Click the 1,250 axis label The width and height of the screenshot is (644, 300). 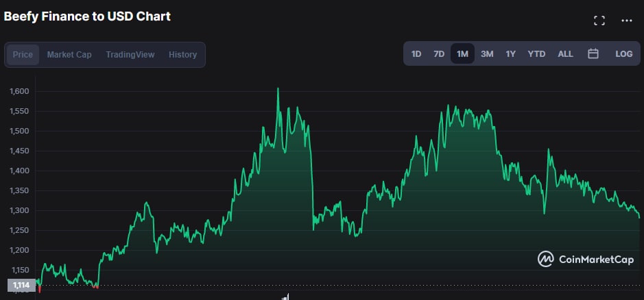19,231
